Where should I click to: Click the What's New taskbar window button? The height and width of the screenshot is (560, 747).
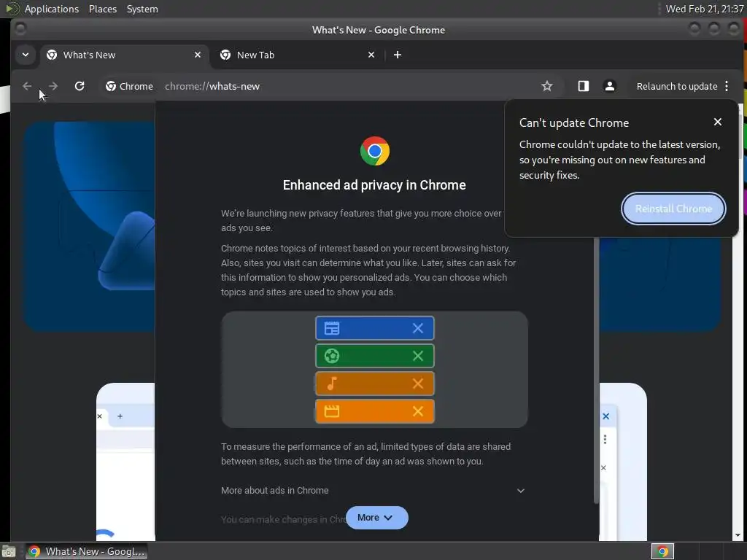pyautogui.click(x=87, y=551)
